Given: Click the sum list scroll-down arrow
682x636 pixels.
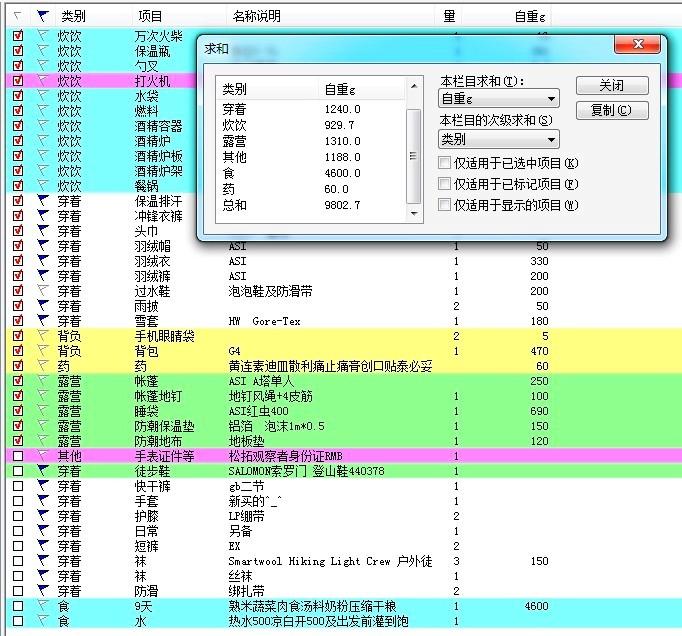Looking at the screenshot, I should 414,213.
